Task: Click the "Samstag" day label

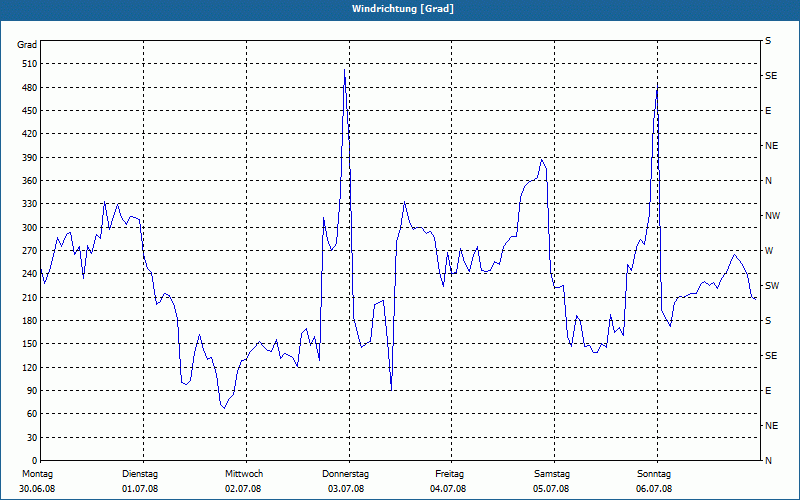Action: tap(552, 474)
